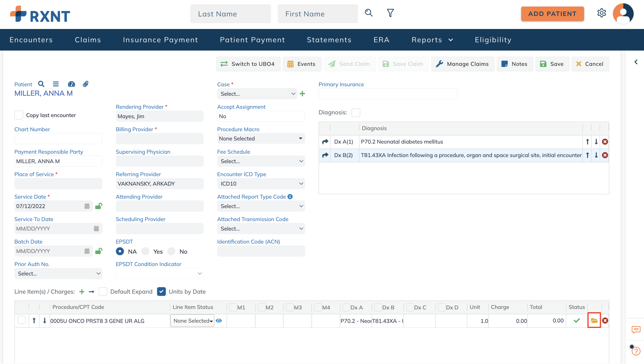Check Copy last encounter
The width and height of the screenshot is (644, 364).
(x=19, y=115)
